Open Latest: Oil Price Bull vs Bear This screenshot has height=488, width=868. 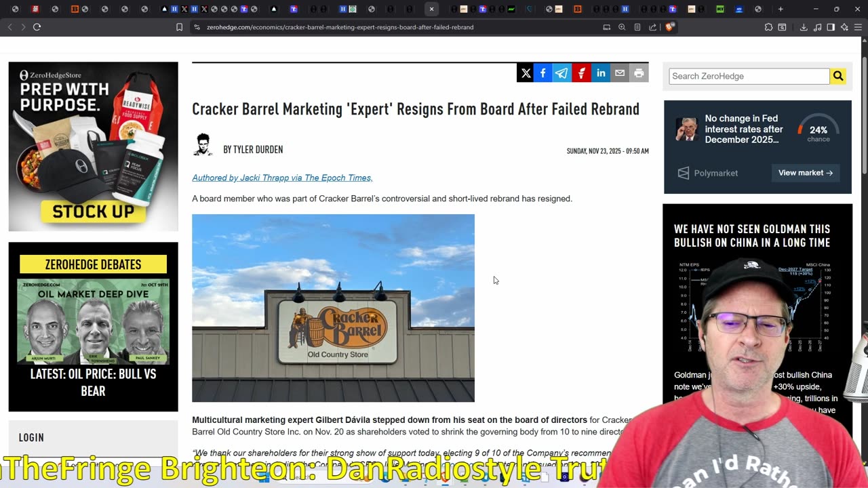[x=93, y=382]
